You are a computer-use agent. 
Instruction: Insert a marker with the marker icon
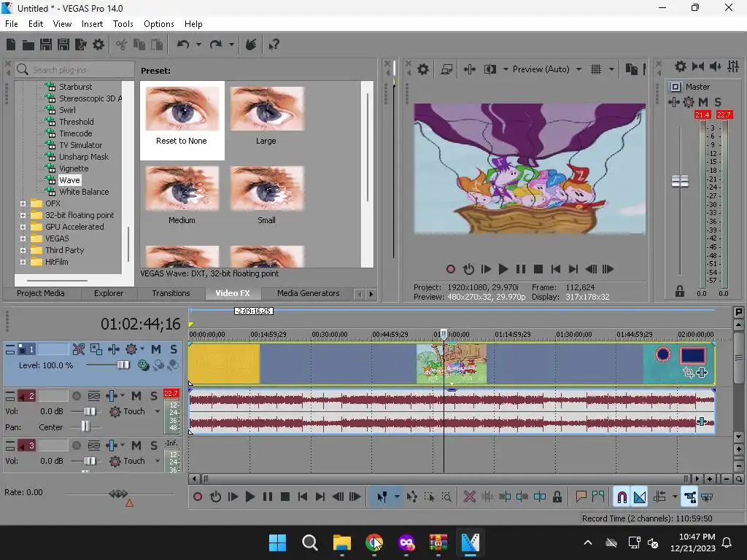[581, 497]
